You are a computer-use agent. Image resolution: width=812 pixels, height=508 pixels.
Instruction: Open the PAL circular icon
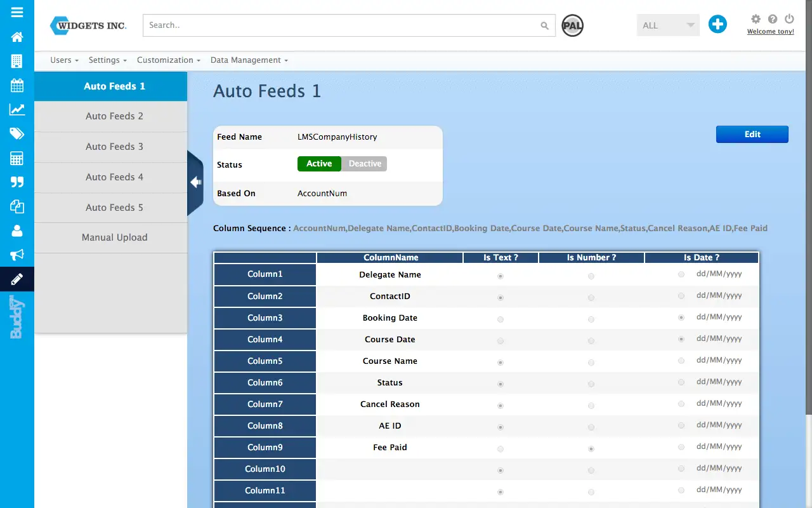point(572,25)
